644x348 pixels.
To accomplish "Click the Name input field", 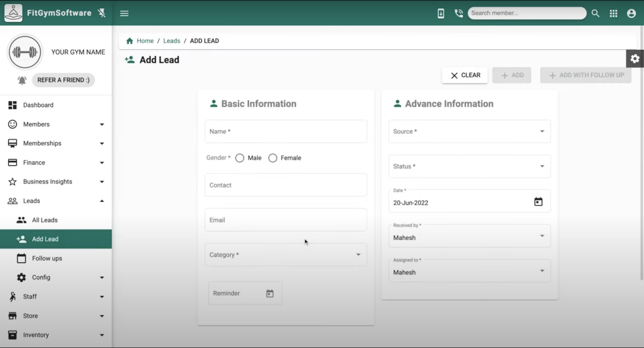I will [286, 132].
